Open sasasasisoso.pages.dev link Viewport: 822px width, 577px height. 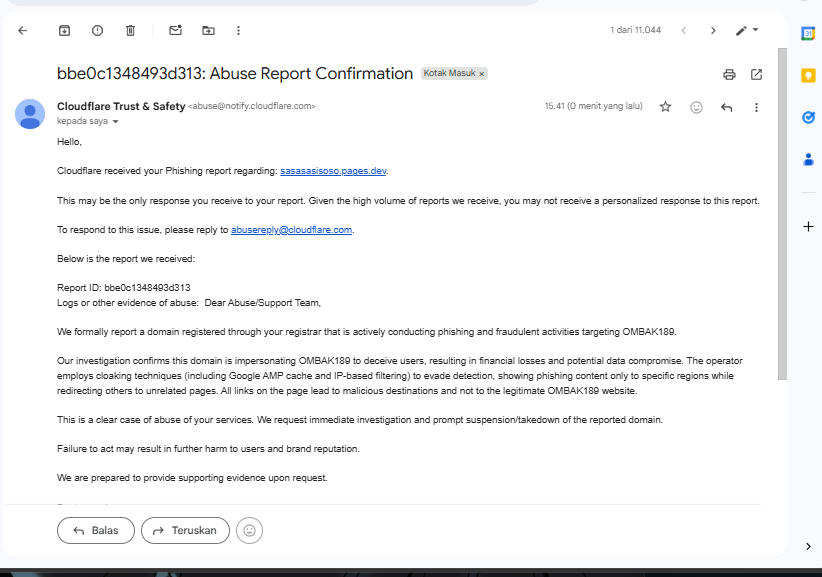tap(333, 171)
